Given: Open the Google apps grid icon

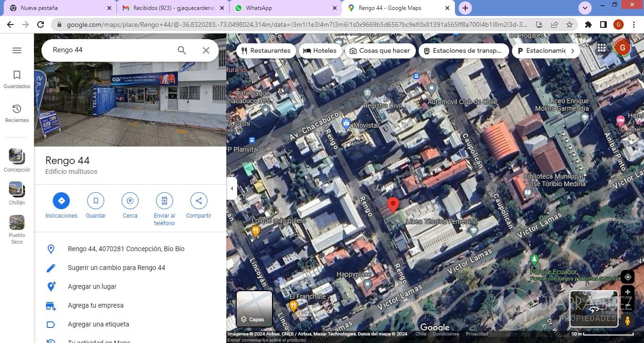Looking at the screenshot, I should [602, 48].
